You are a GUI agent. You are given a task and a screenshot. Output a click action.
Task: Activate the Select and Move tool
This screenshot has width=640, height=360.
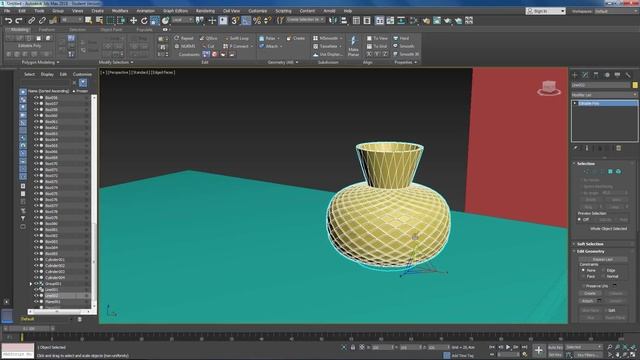tap(133, 20)
